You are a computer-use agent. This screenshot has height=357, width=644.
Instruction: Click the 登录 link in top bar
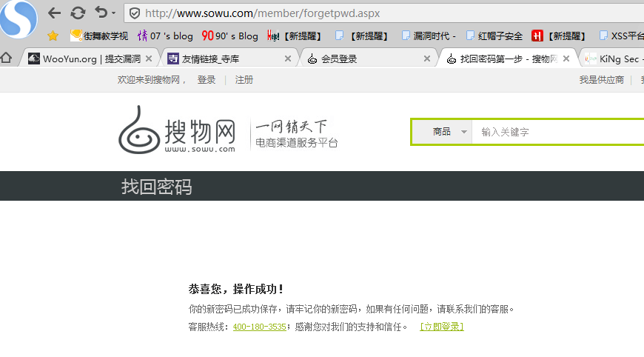point(207,80)
